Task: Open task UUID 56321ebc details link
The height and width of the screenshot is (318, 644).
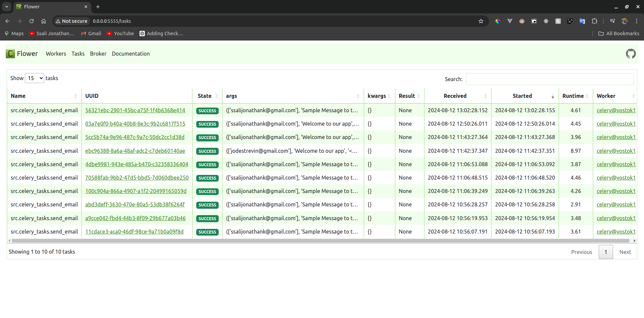Action: click(135, 110)
